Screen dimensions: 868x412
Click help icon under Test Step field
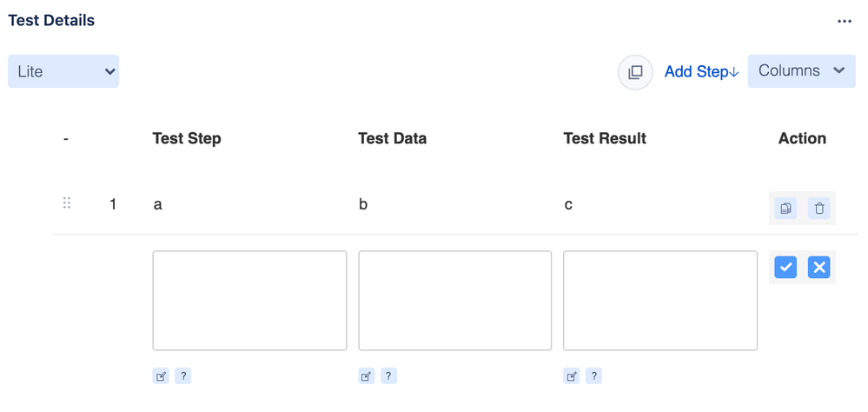[x=183, y=376]
